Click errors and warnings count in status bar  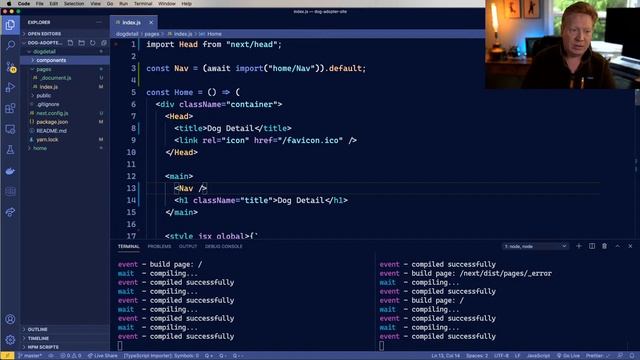point(71,356)
